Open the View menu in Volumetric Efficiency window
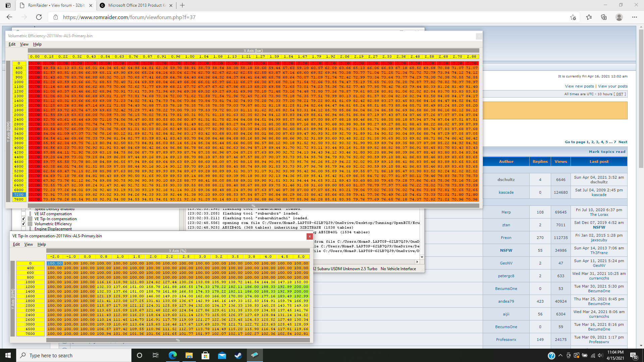This screenshot has width=644, height=362. 24,44
